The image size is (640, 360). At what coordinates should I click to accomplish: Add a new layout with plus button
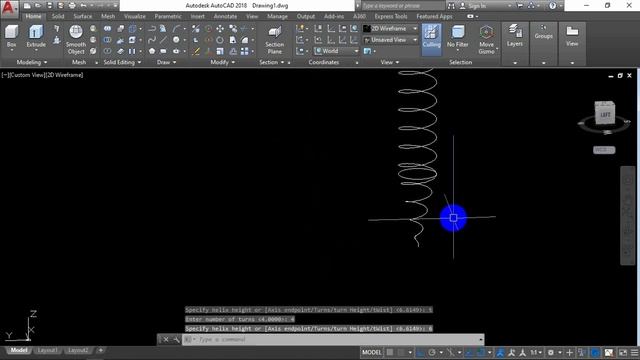(x=100, y=350)
